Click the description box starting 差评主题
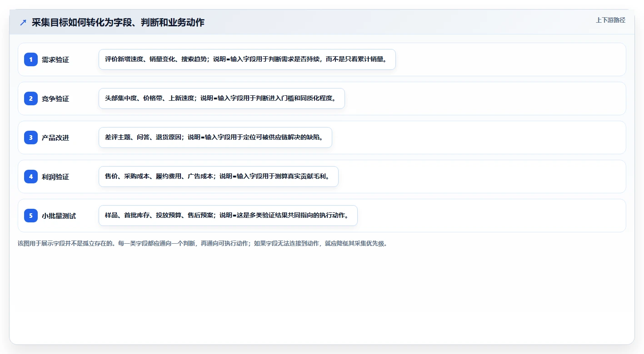 tap(215, 138)
